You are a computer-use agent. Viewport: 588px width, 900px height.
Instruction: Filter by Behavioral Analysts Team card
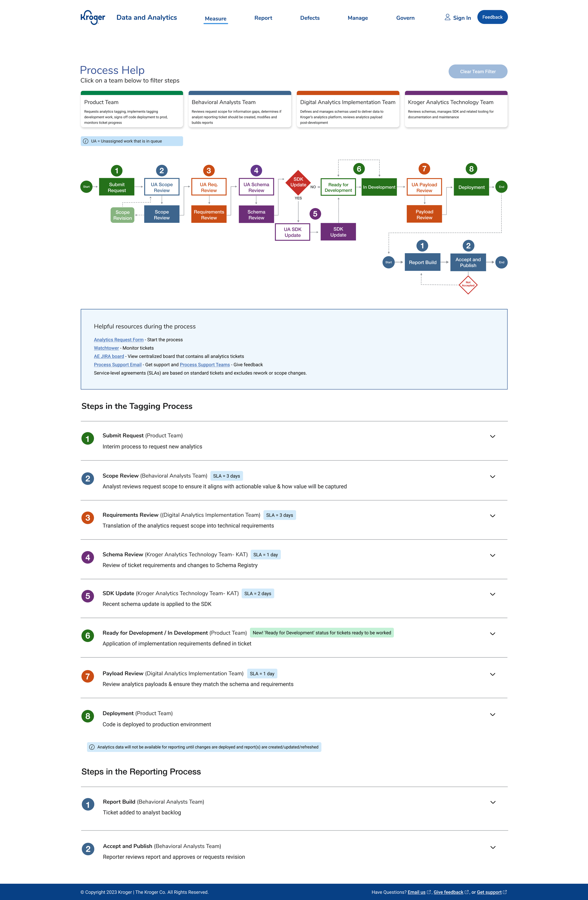(x=240, y=110)
